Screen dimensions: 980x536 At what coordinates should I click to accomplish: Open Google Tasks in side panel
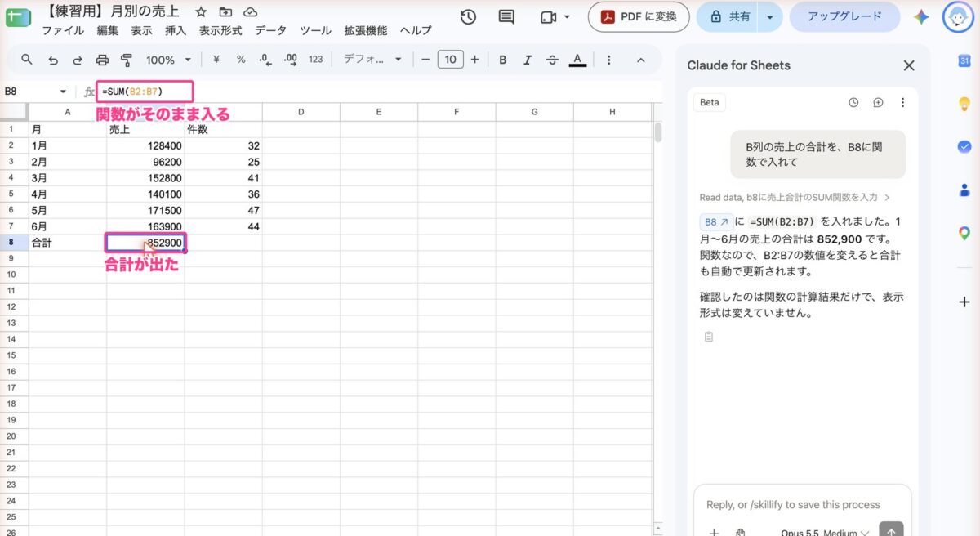coord(964,146)
